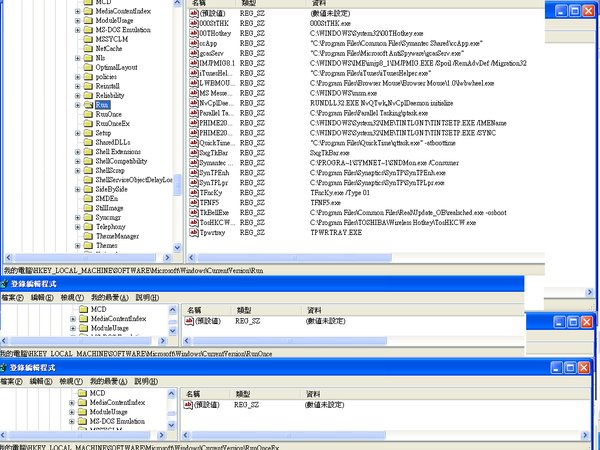Expand the Nls registry key

78,58
